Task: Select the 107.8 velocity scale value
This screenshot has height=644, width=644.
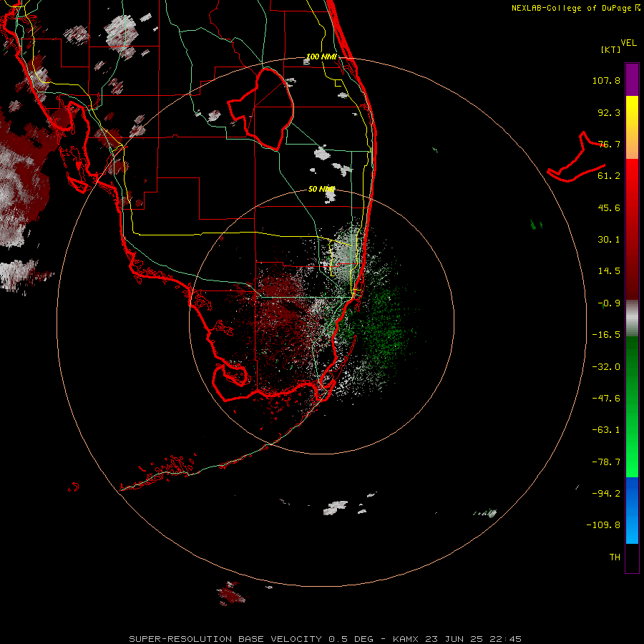Action: pos(606,80)
